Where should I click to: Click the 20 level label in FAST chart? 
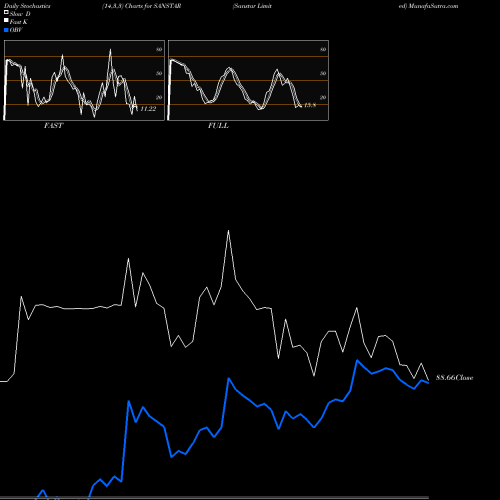(x=159, y=98)
